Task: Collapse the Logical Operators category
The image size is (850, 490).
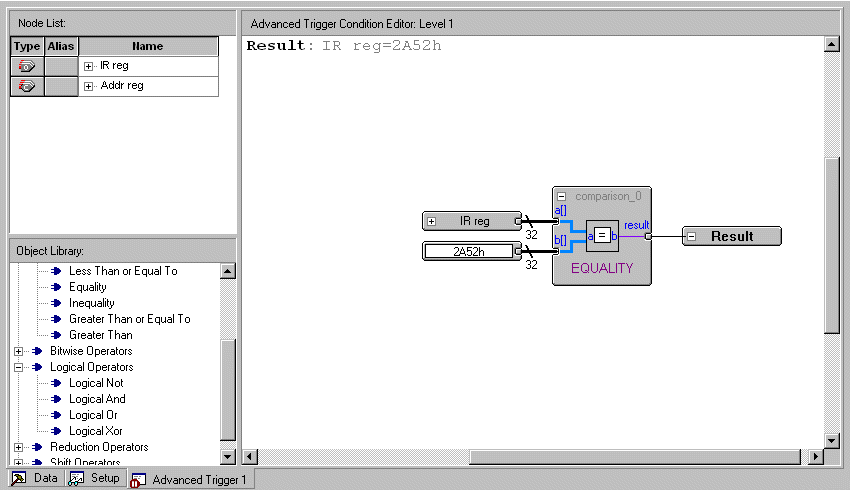Action: tap(19, 367)
